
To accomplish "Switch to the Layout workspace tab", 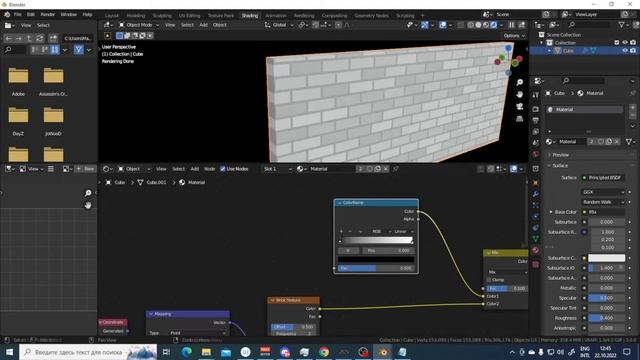I will (111, 16).
